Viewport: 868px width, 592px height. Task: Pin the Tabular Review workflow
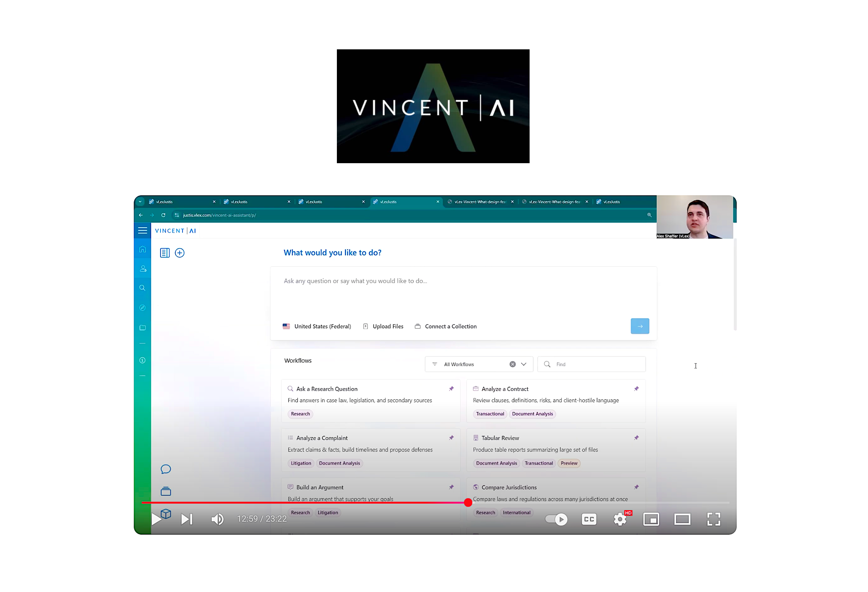pos(637,438)
